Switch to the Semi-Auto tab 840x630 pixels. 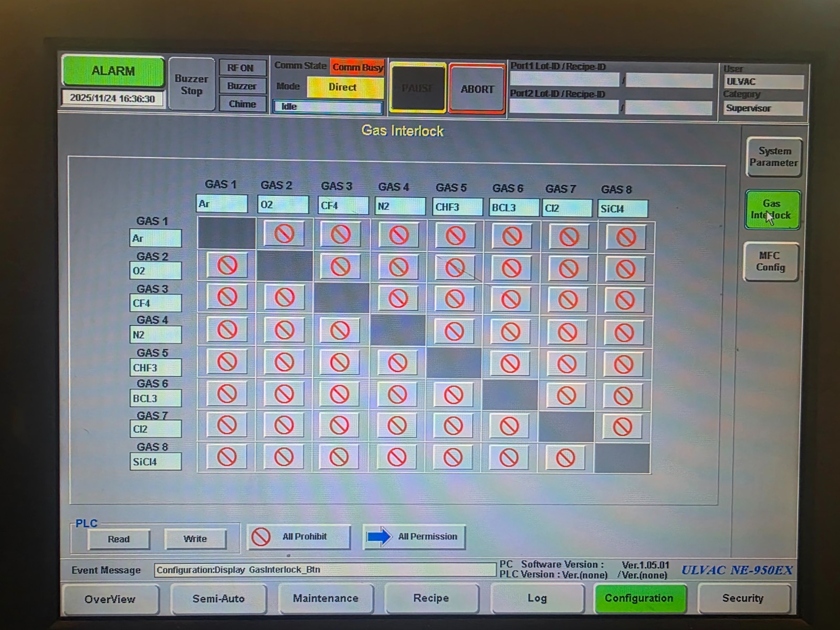pos(218,598)
